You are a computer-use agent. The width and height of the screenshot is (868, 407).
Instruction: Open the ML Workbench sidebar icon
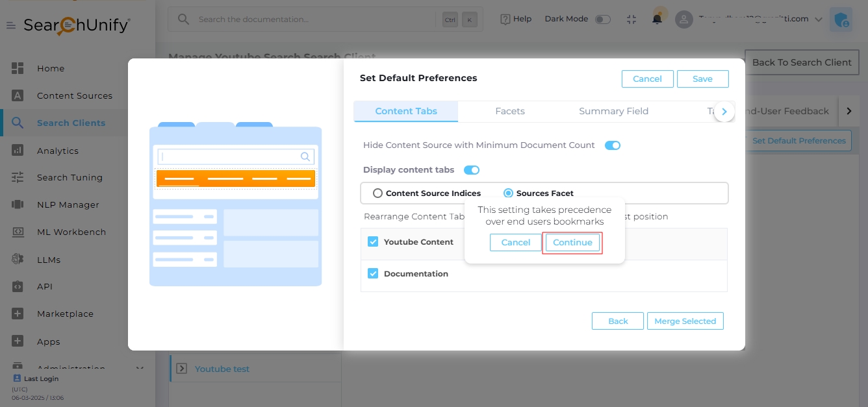pyautogui.click(x=18, y=232)
